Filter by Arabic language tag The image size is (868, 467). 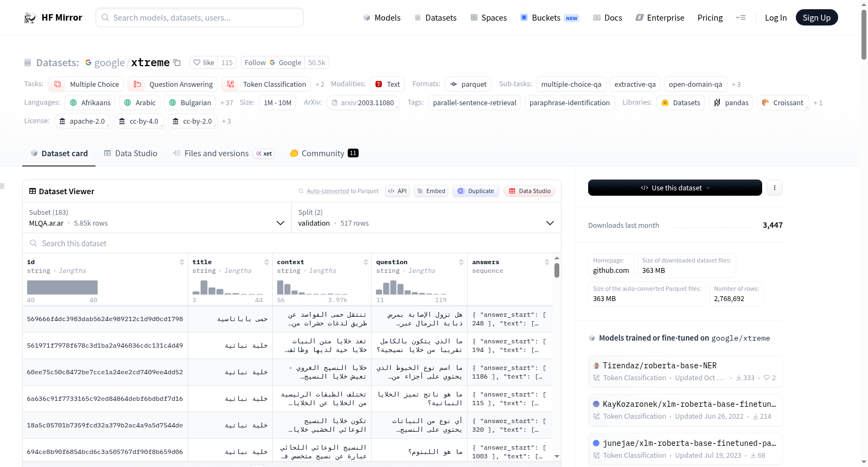point(140,103)
